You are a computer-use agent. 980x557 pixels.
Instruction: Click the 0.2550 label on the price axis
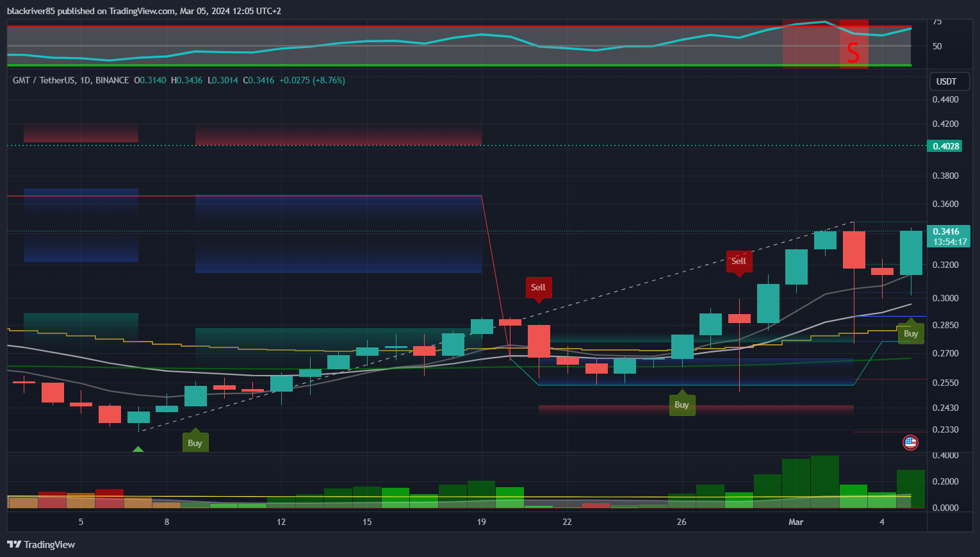click(x=945, y=383)
